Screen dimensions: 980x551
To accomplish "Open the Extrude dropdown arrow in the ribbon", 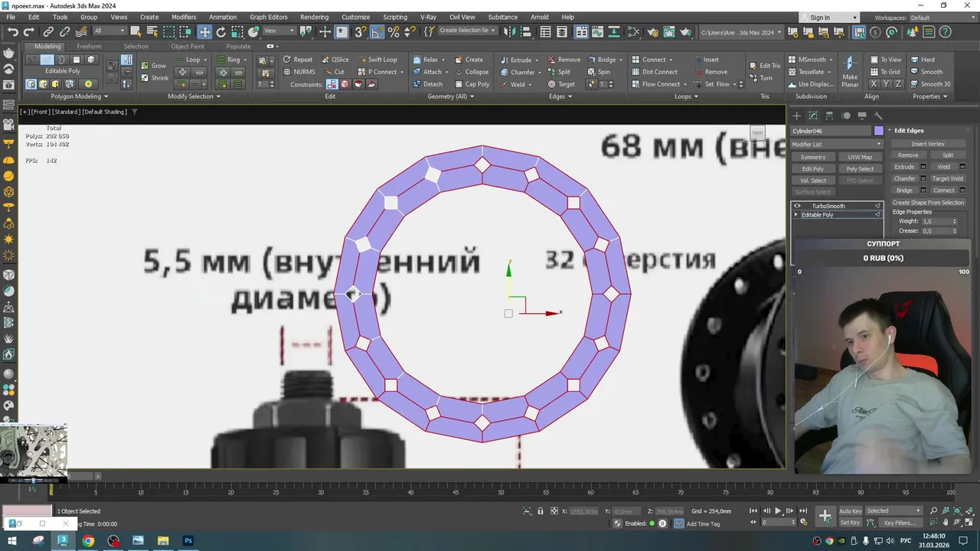I will 536,60.
